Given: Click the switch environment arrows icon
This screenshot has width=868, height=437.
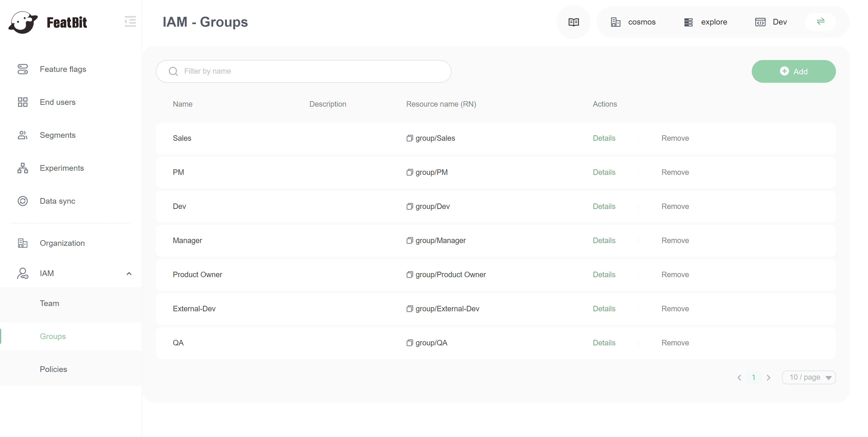Looking at the screenshot, I should click(820, 22).
